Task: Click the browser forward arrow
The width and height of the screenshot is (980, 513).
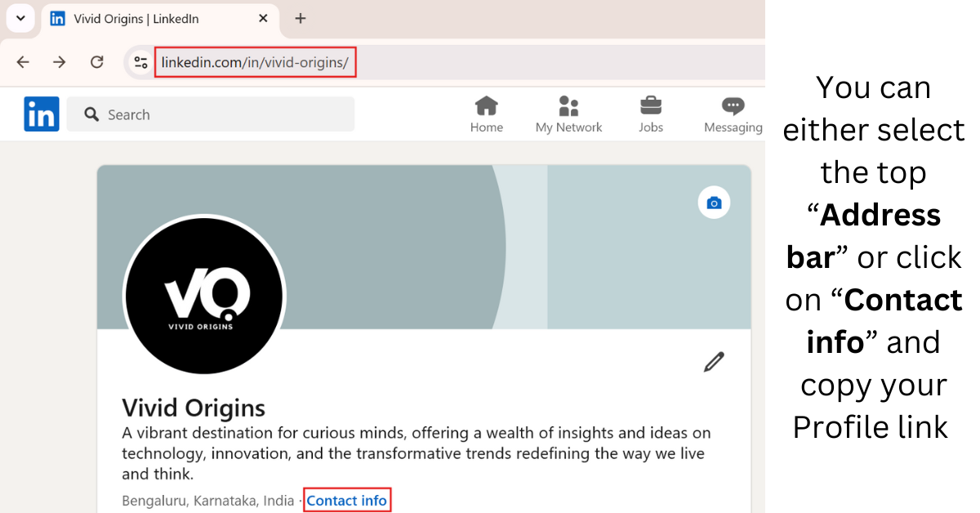Action: pyautogui.click(x=60, y=62)
